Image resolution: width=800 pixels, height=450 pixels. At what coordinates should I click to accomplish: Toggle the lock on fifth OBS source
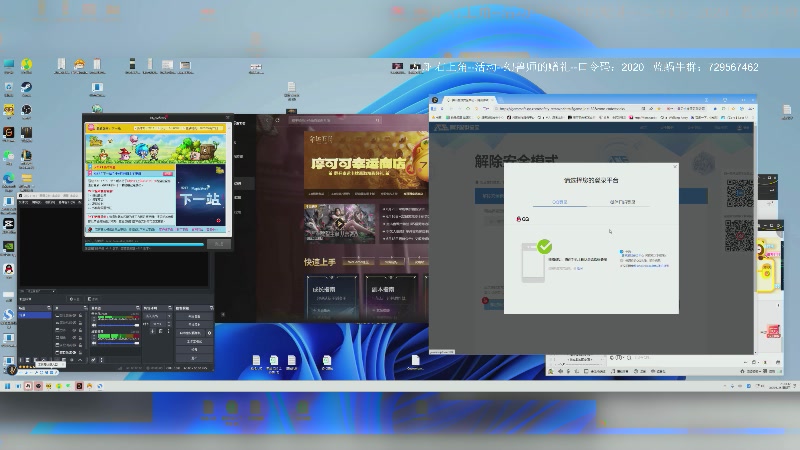[x=81, y=345]
